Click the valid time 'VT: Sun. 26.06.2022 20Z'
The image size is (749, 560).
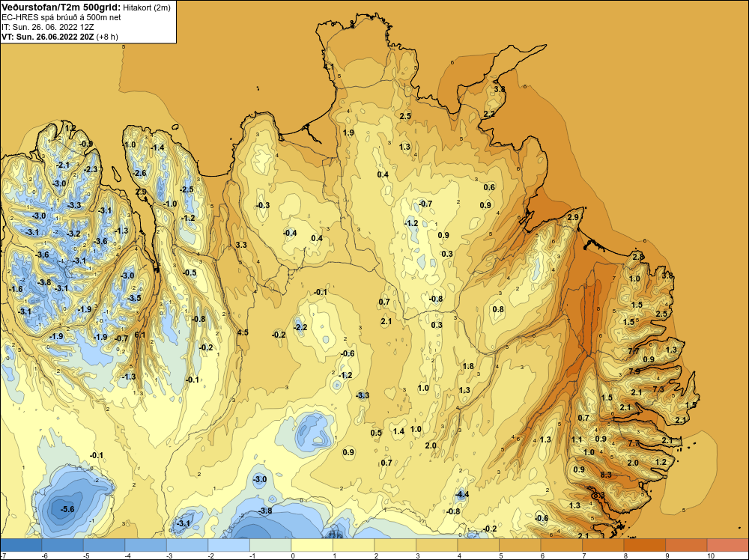(x=48, y=37)
